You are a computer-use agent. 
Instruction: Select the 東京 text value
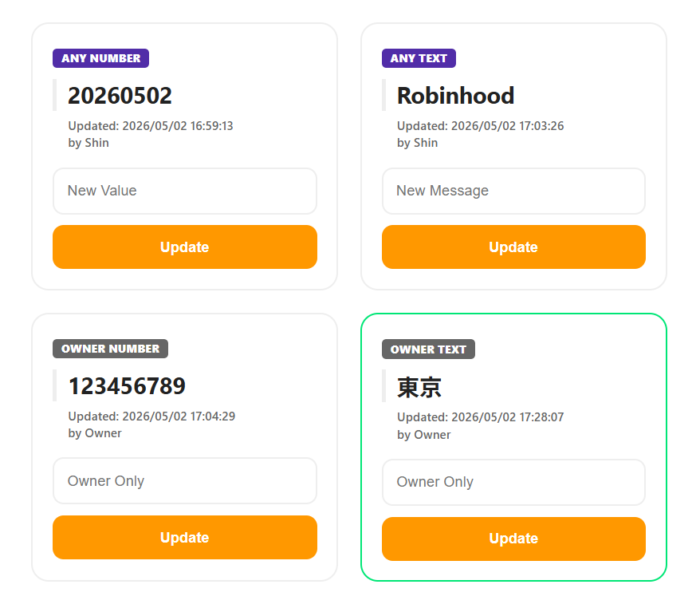click(x=419, y=387)
